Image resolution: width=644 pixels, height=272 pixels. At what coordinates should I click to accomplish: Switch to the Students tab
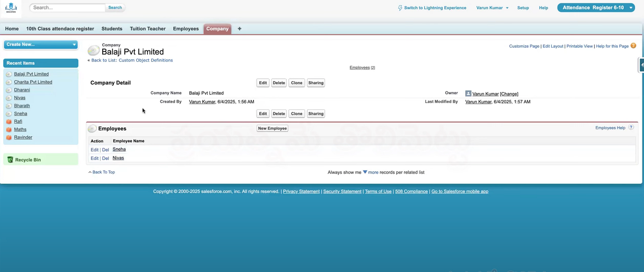pos(112,29)
